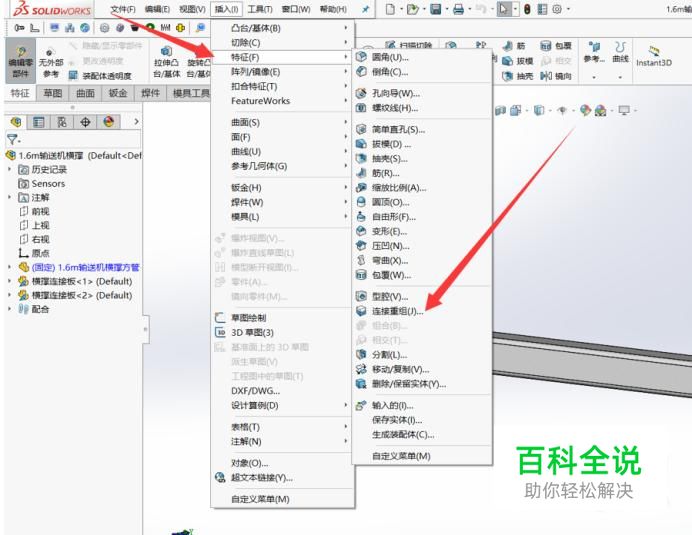Expand the 阵列/镜像(E) submenu

click(x=282, y=72)
